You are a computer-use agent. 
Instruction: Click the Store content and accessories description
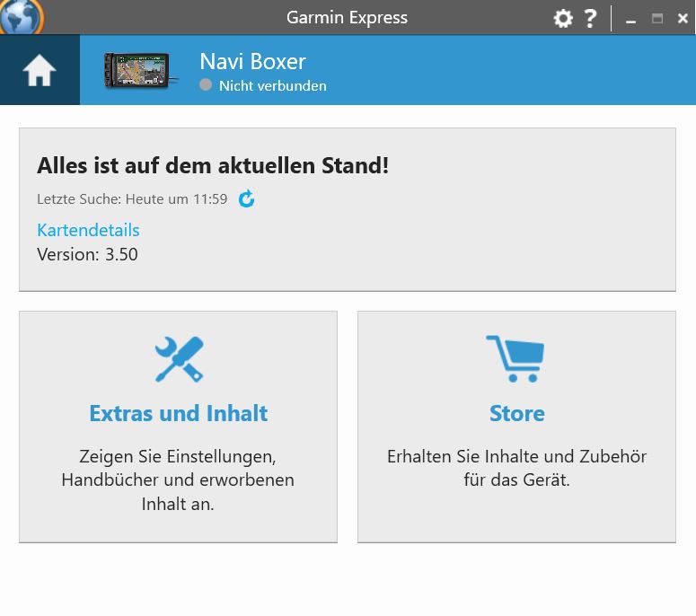point(516,468)
